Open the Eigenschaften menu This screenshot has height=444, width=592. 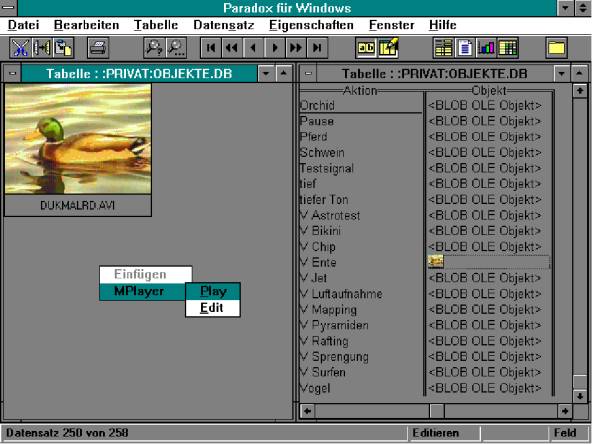(x=311, y=25)
